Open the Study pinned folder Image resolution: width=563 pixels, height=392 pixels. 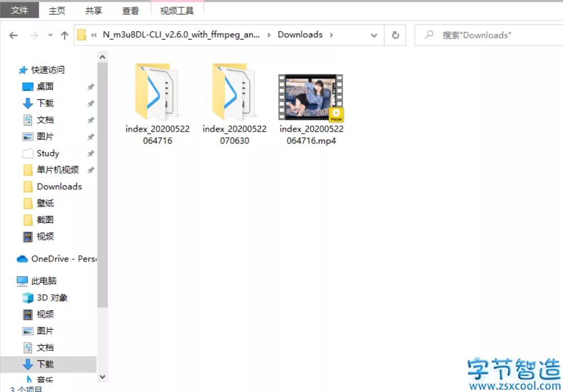(48, 153)
